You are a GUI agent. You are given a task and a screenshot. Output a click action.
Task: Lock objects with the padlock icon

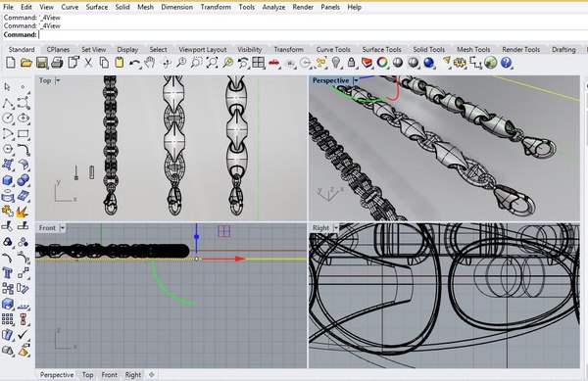pyautogui.click(x=352, y=63)
